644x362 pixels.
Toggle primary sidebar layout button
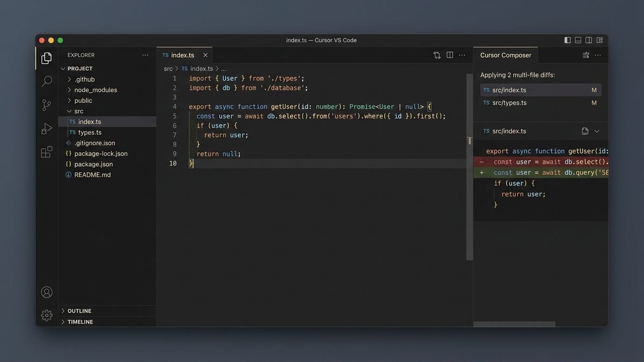[568, 40]
